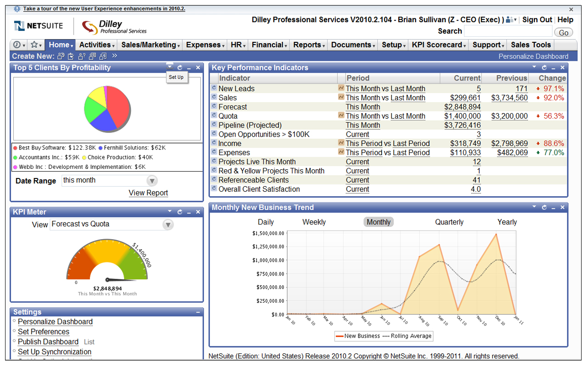
Task: Open the Top 5 Clients portlet menu arrow
Action: 170,67
